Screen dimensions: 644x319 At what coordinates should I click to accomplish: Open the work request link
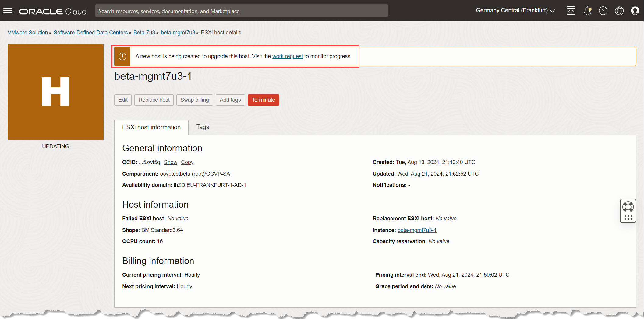click(x=287, y=56)
